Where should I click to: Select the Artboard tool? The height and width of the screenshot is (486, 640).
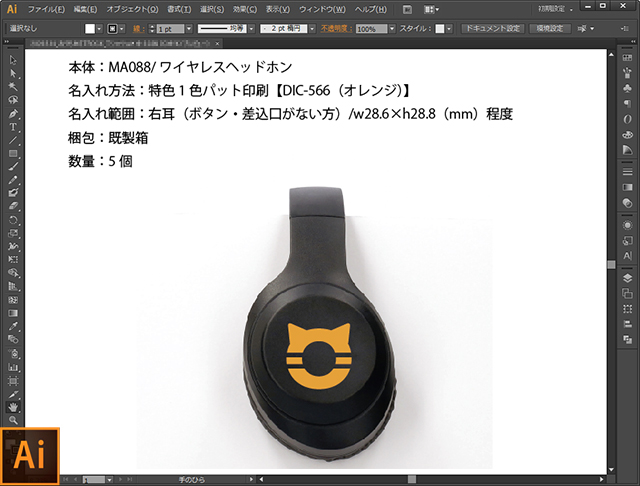(x=13, y=381)
